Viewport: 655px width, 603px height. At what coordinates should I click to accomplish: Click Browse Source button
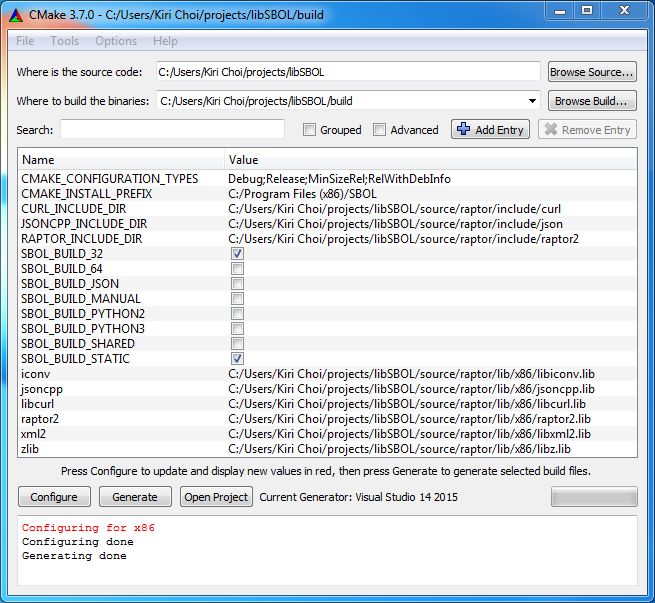592,72
